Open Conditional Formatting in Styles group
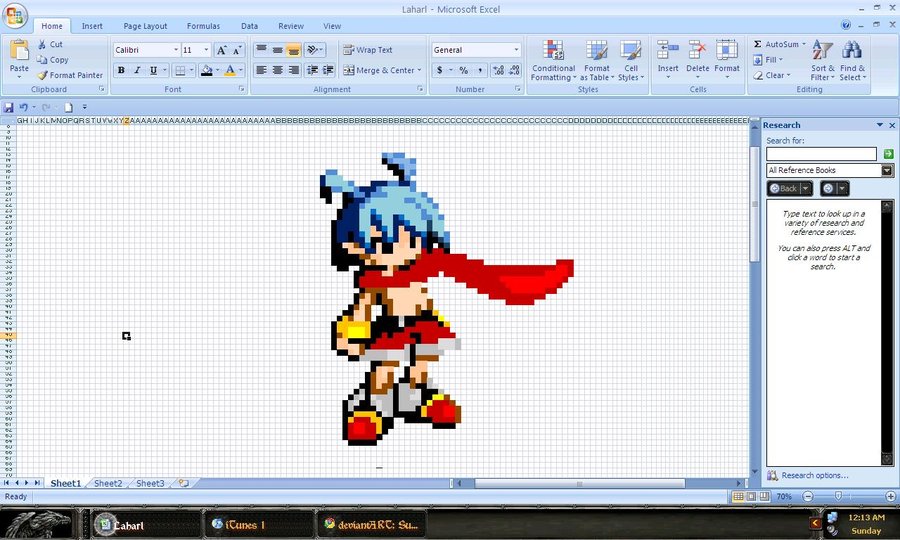The width and height of the screenshot is (900, 540). [x=553, y=60]
